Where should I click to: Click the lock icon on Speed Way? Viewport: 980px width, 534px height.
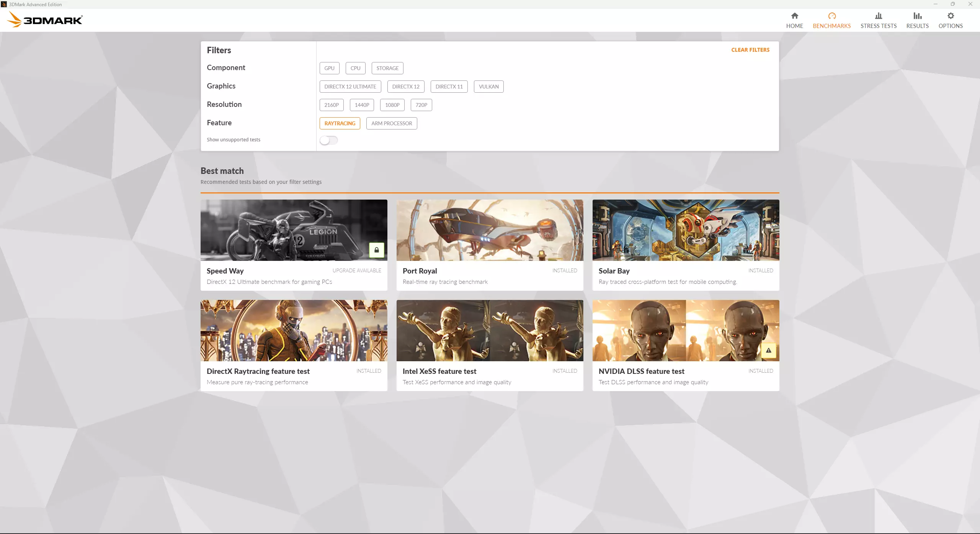[x=376, y=250]
